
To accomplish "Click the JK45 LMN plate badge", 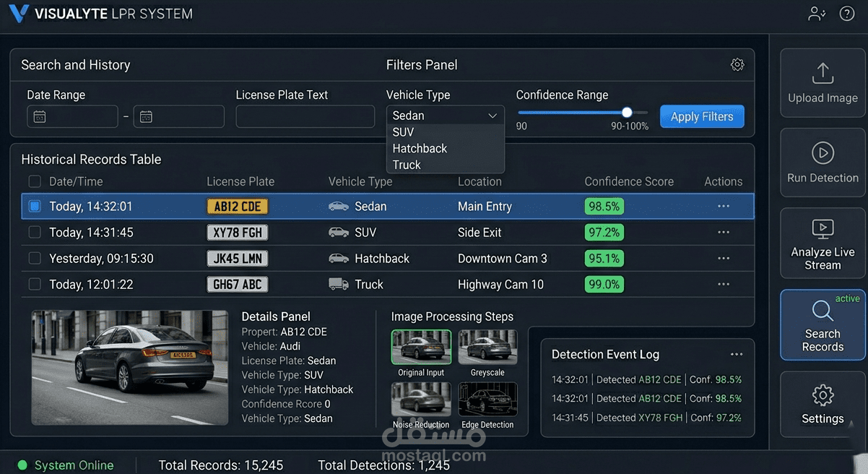I will tap(238, 259).
